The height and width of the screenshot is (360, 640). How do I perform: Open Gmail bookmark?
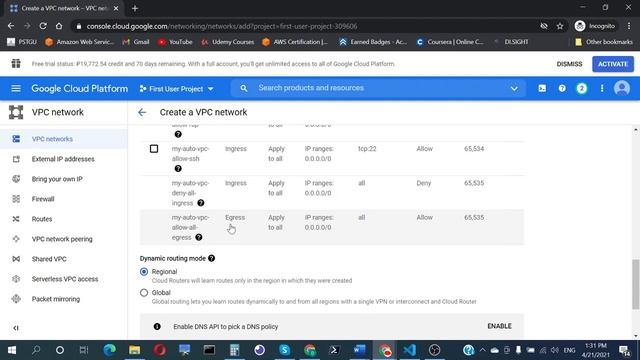[x=137, y=42]
